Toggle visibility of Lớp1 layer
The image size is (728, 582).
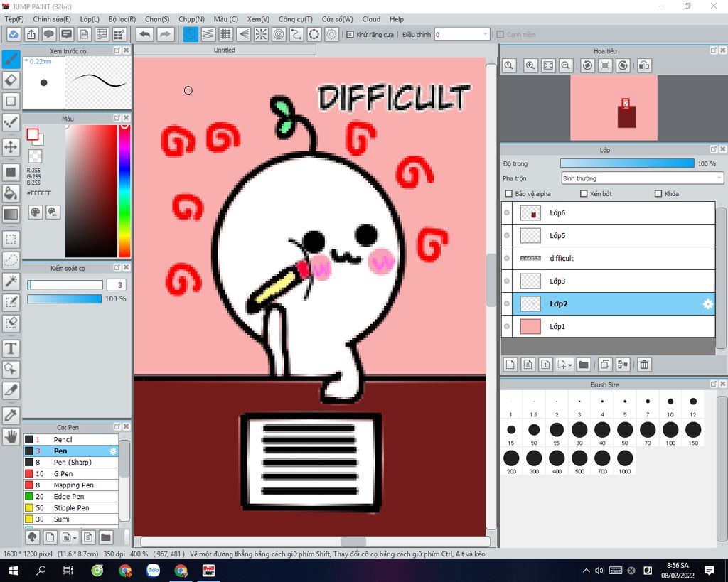coord(507,326)
